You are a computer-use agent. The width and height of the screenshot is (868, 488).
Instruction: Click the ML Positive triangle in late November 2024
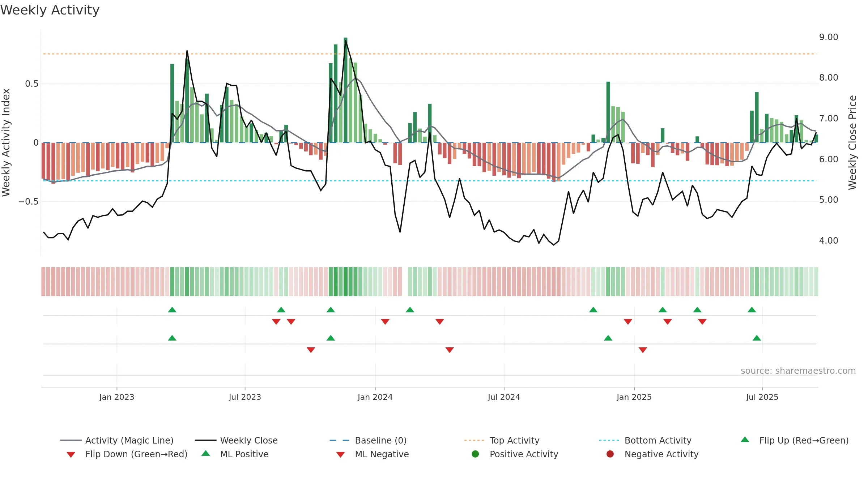point(608,338)
